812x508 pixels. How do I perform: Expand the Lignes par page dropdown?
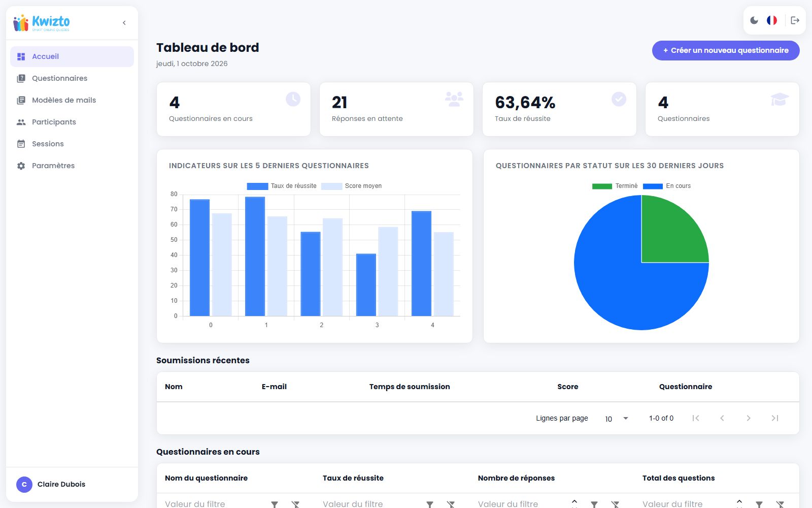[x=617, y=419]
